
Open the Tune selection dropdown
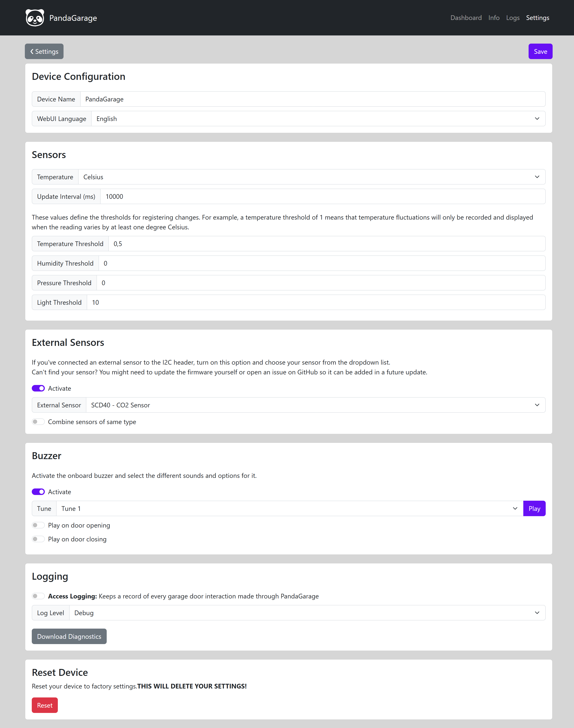pyautogui.click(x=289, y=509)
